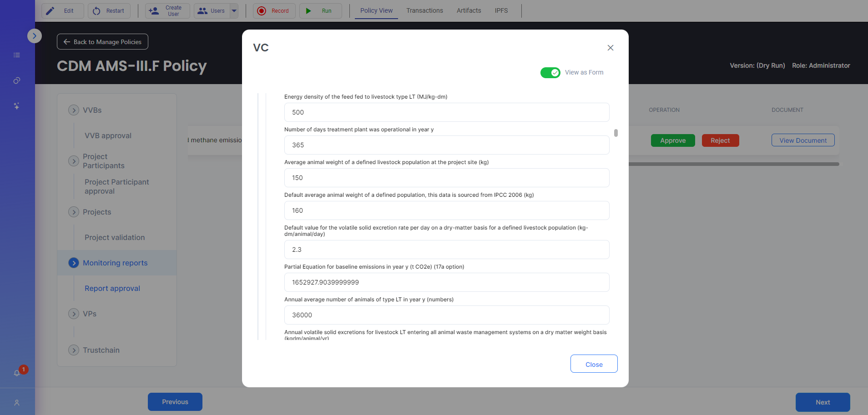Click the Create User icon
This screenshot has width=868, height=415.
click(154, 11)
